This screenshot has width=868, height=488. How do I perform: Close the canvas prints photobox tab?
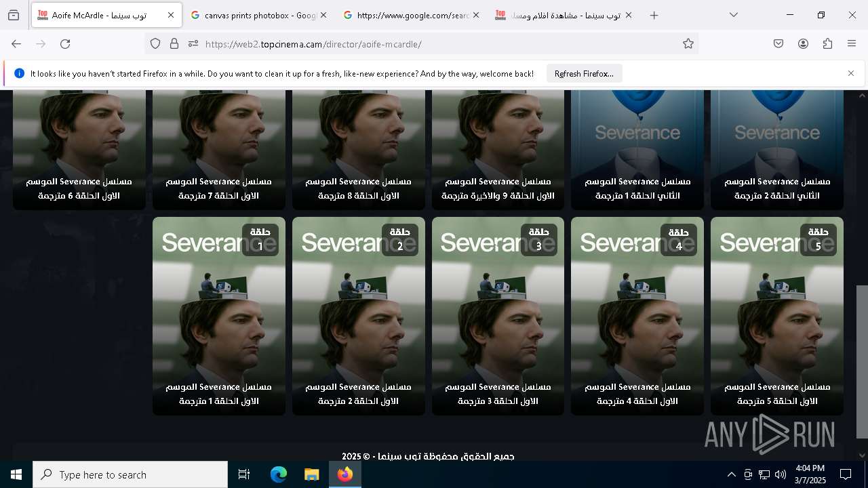[x=323, y=15]
